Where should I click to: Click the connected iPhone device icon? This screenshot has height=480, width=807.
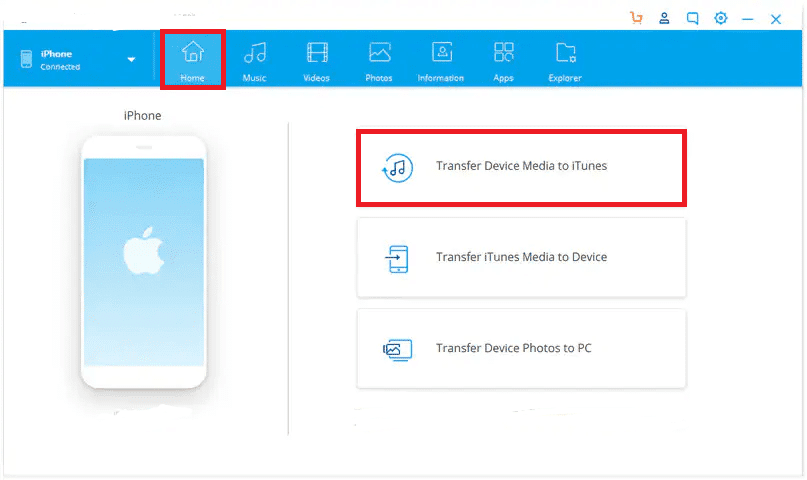(x=26, y=59)
